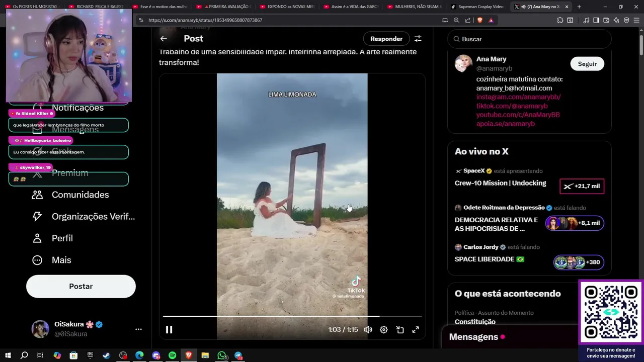
Task: Open reply sorting options icon beside Responder
Action: tap(418, 39)
